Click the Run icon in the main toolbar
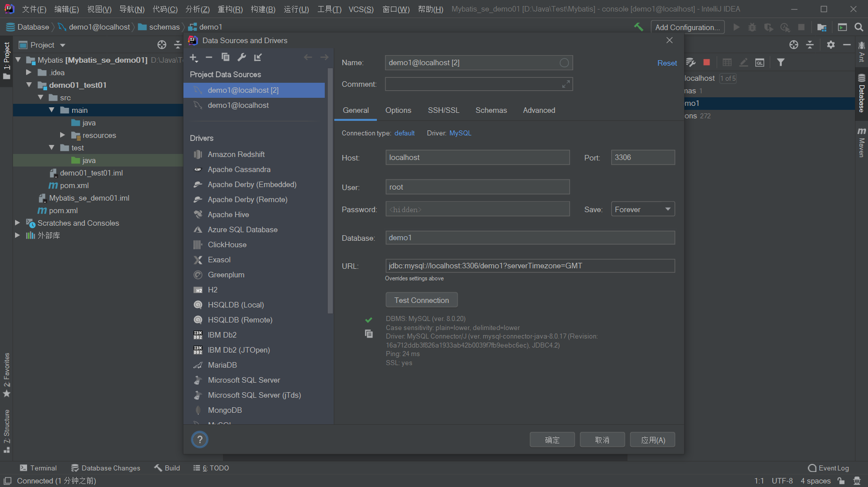This screenshot has width=868, height=487. click(736, 27)
